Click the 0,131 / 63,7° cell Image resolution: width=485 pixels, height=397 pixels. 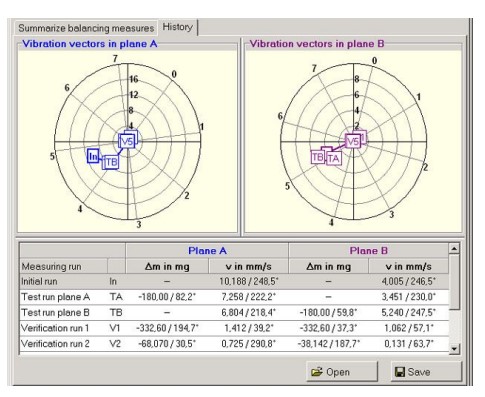[x=408, y=343]
